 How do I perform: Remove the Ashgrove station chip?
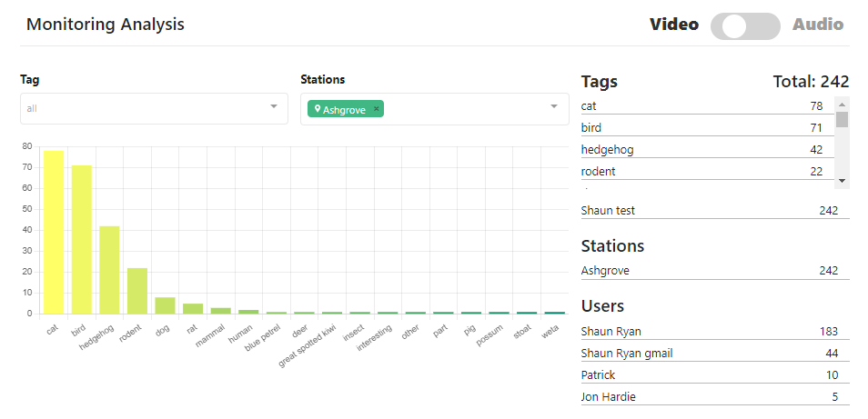(377, 109)
